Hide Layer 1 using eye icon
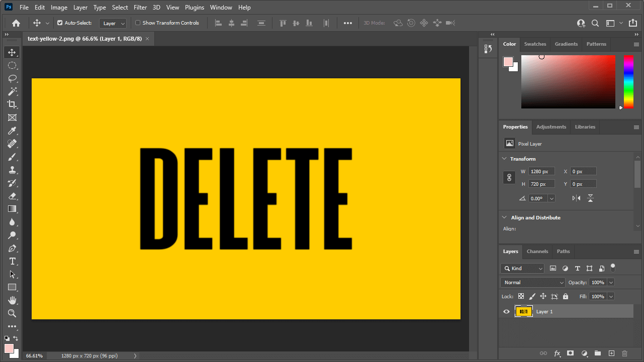Screen dimensions: 644x362 pos(506,312)
